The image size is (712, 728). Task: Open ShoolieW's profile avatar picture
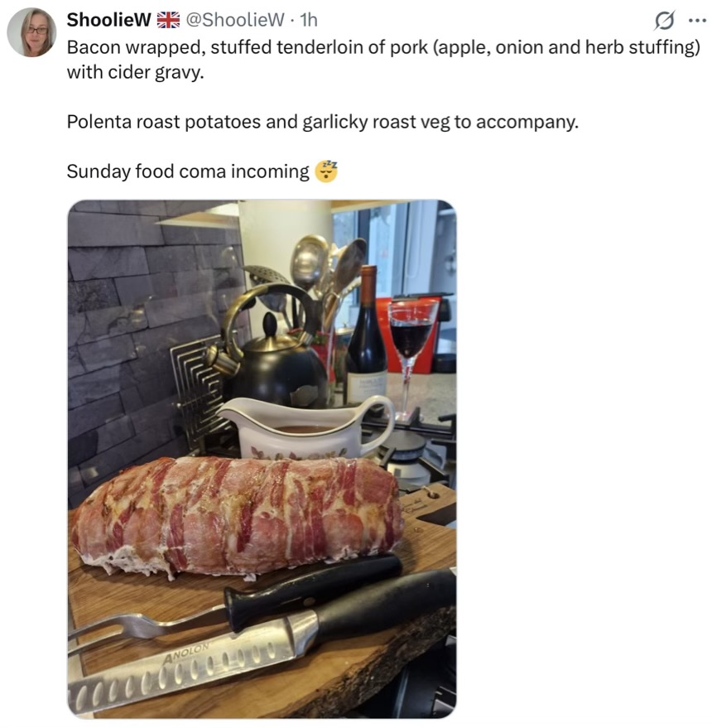coord(31,32)
